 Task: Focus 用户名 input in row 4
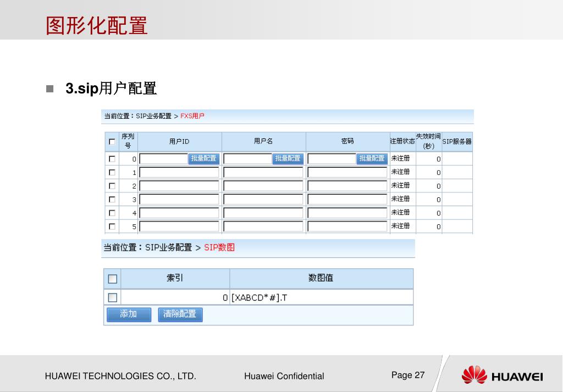coord(263,213)
